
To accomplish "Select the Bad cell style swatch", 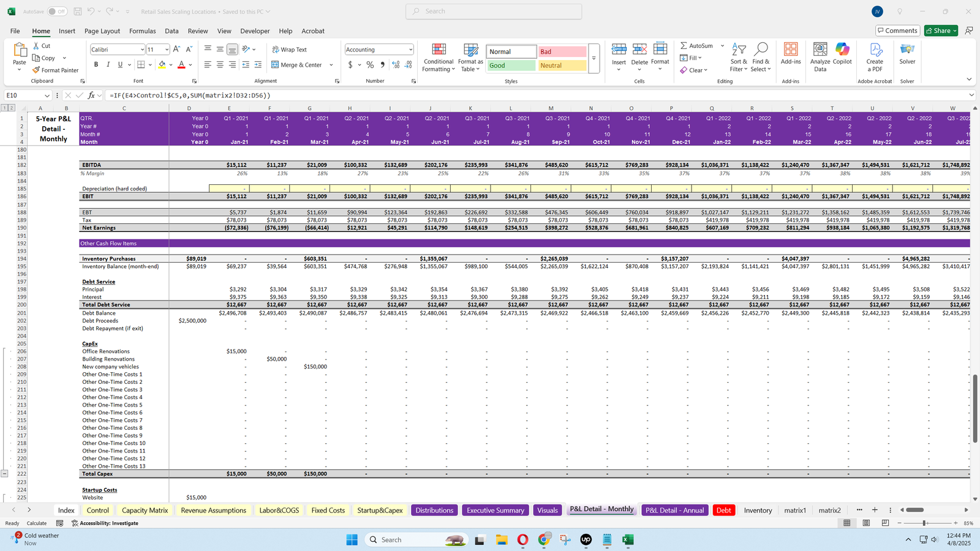I will [x=561, y=52].
